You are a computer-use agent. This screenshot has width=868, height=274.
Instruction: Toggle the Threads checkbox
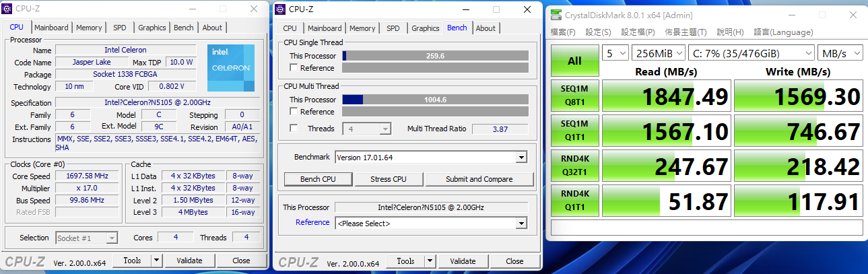coord(294,129)
